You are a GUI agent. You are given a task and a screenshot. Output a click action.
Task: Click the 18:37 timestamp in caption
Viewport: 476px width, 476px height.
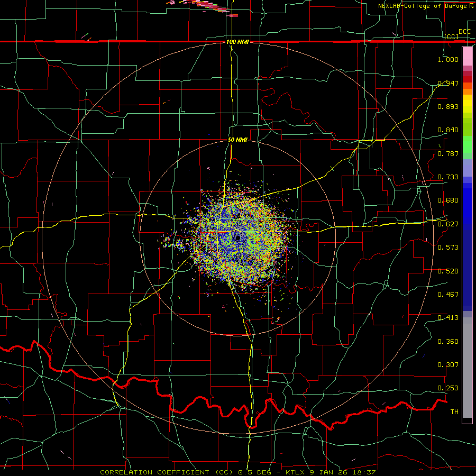pos(365,472)
